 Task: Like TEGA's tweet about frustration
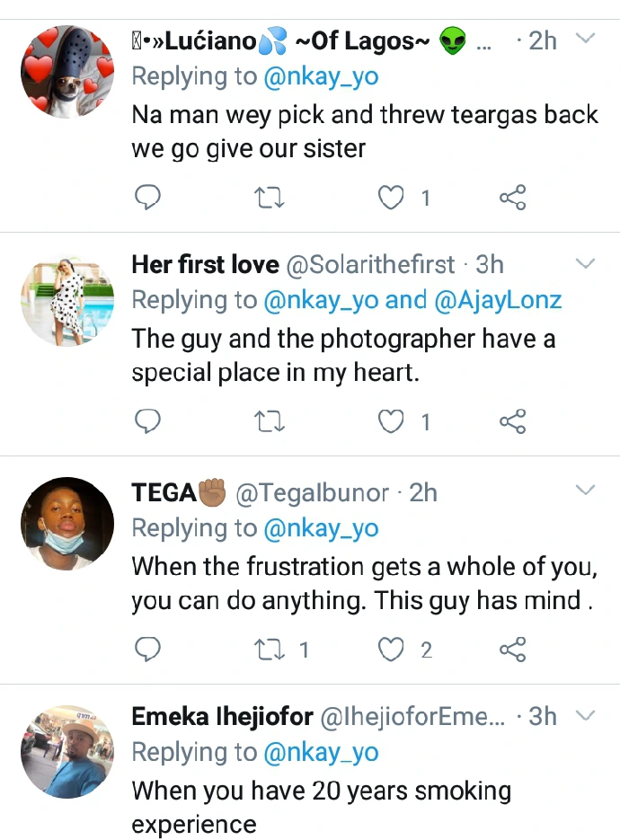(x=391, y=649)
